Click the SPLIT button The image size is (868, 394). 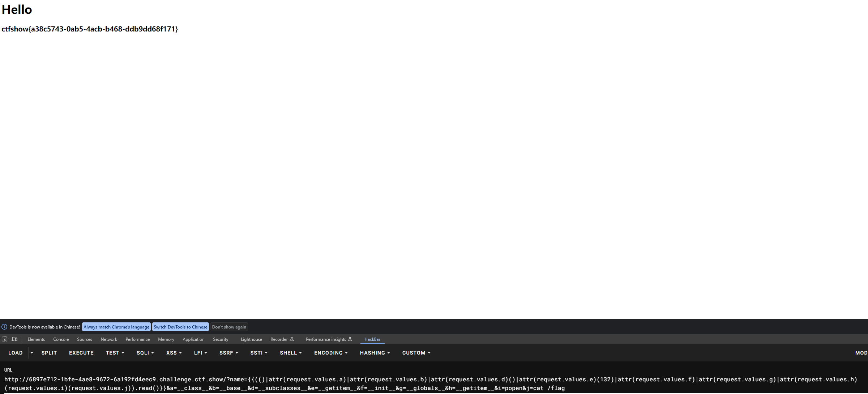(x=49, y=353)
